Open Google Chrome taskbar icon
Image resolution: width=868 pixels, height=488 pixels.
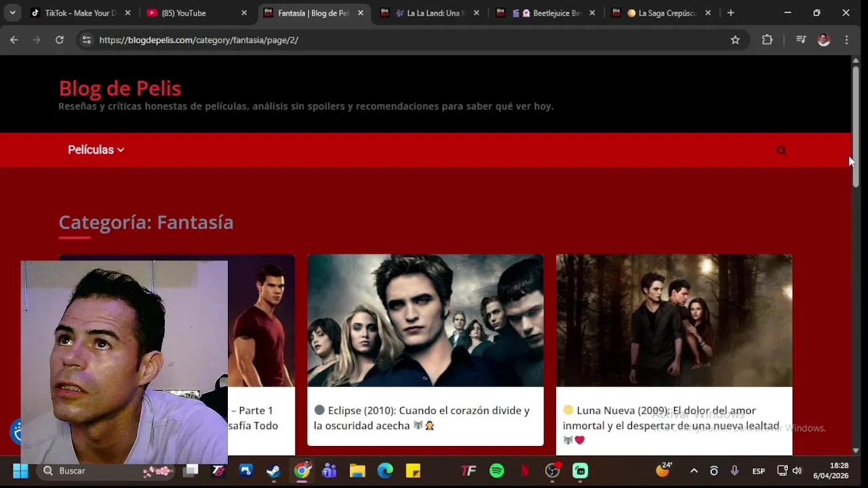point(302,470)
